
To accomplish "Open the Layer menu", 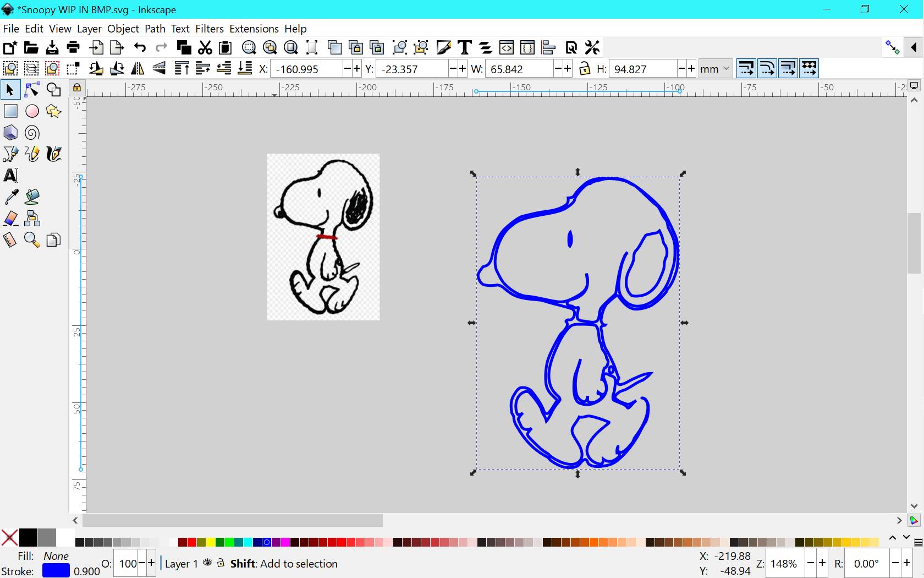I will click(x=89, y=29).
